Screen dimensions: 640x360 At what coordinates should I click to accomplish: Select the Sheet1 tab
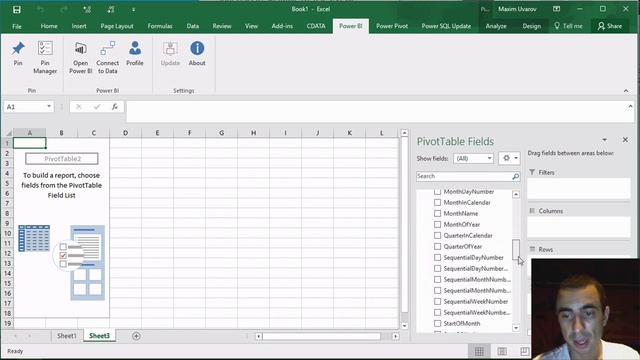click(67, 336)
